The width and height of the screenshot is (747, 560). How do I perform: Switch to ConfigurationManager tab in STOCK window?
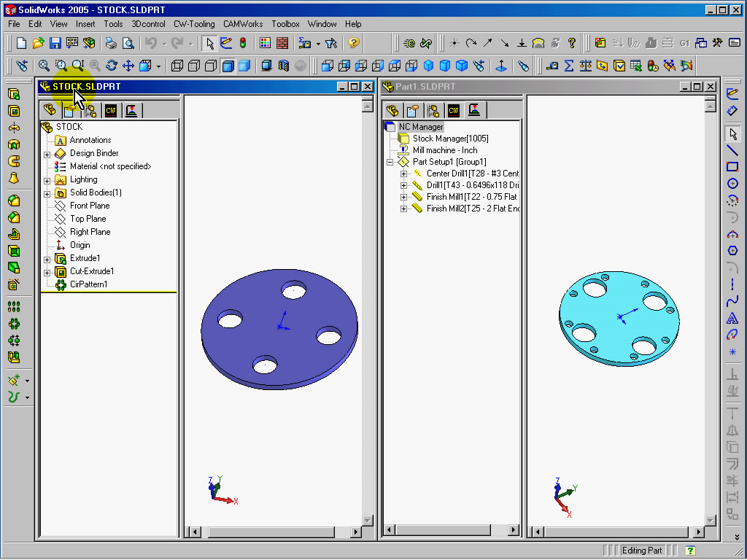pos(90,111)
